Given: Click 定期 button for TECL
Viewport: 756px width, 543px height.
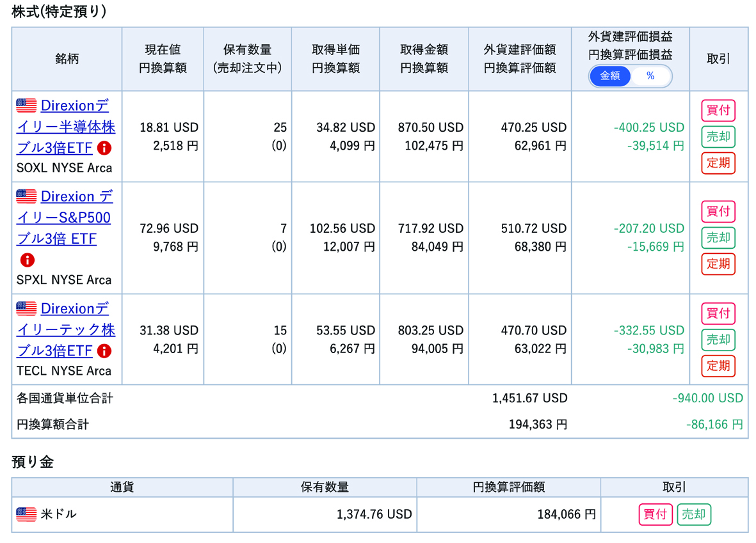Looking at the screenshot, I should [x=718, y=366].
